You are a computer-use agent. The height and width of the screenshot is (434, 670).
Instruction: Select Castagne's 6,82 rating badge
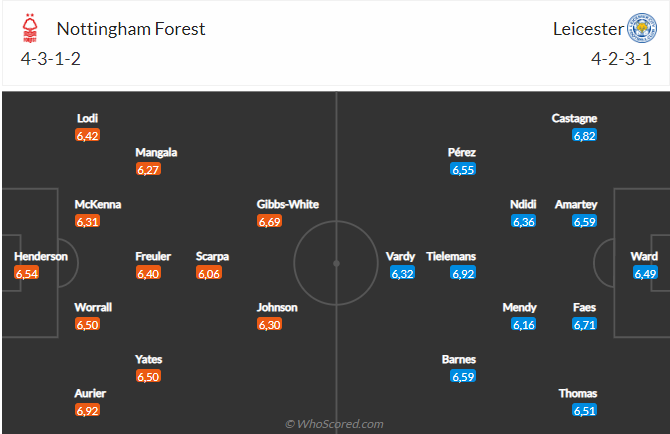coord(585,135)
